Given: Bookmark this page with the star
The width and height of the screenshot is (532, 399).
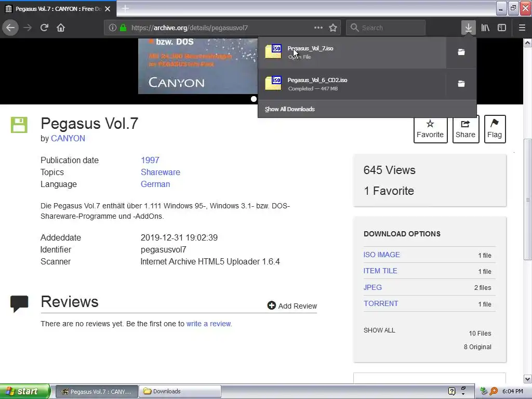Looking at the screenshot, I should point(333,28).
